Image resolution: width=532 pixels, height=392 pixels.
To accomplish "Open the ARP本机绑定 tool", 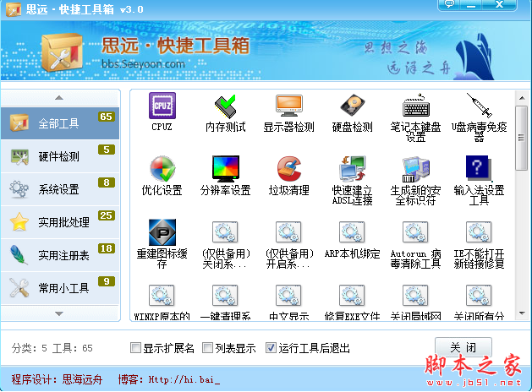I will 353,232.
